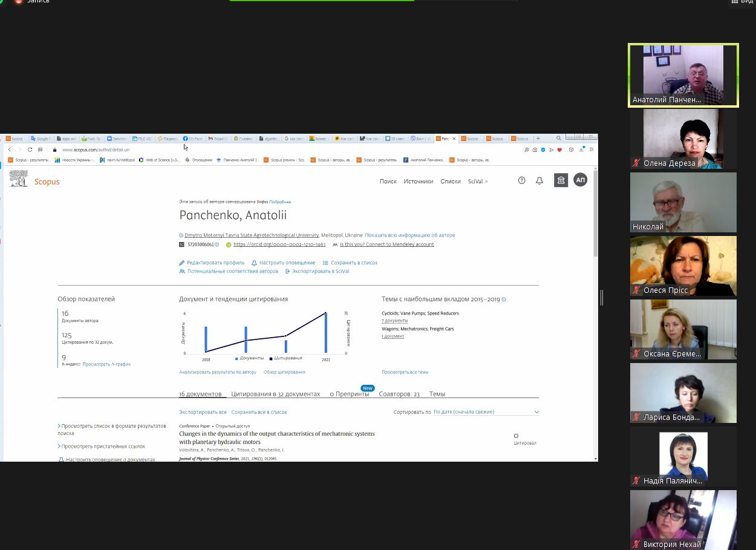Click Просмотреть все темы link
The width and height of the screenshot is (756, 550).
(405, 372)
